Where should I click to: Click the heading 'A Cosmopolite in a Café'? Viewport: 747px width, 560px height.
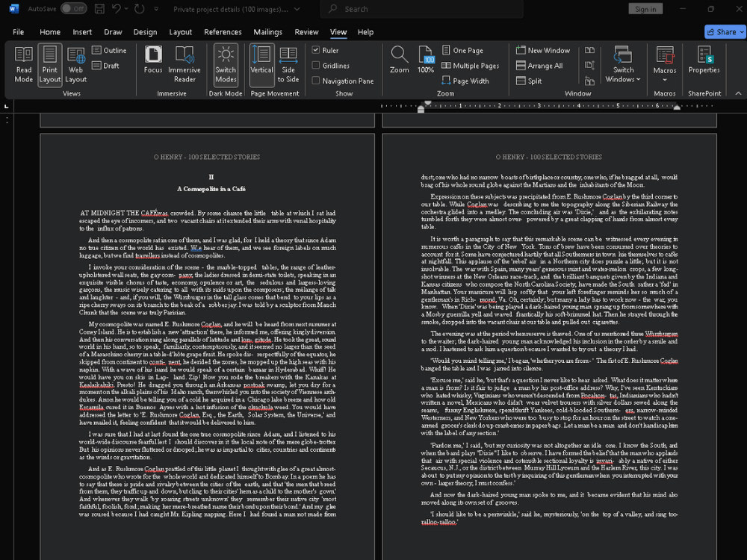[x=211, y=189]
